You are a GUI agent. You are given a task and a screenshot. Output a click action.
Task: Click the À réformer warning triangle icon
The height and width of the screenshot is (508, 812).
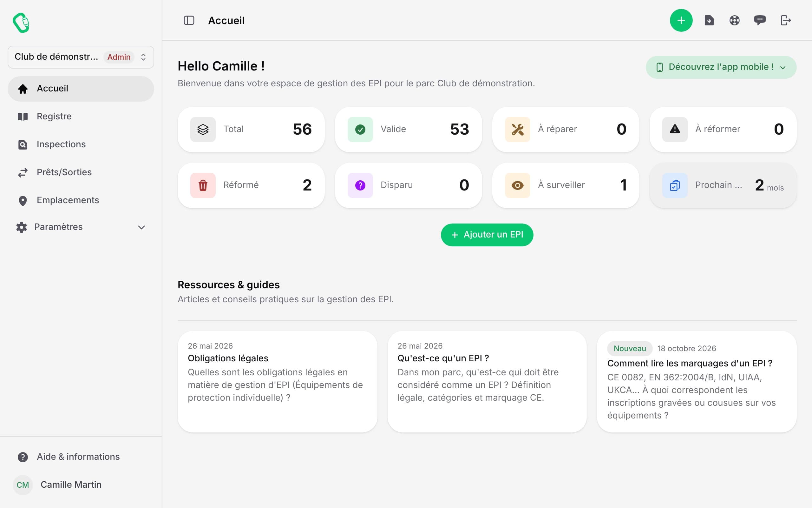[x=675, y=129]
